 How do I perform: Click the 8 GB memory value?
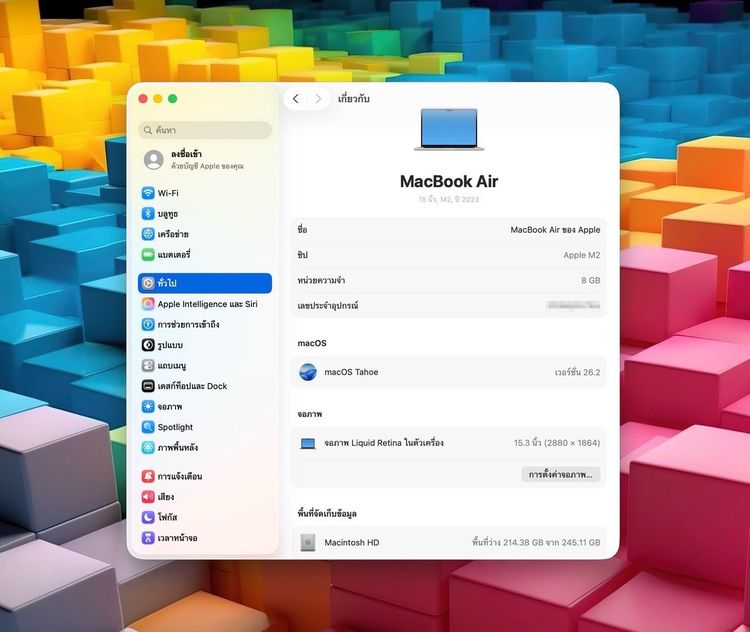point(591,280)
